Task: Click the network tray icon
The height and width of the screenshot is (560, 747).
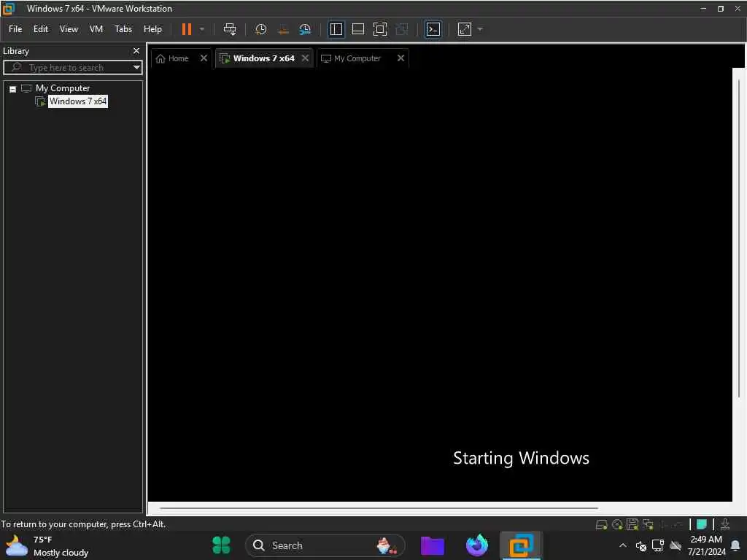Action: (658, 545)
